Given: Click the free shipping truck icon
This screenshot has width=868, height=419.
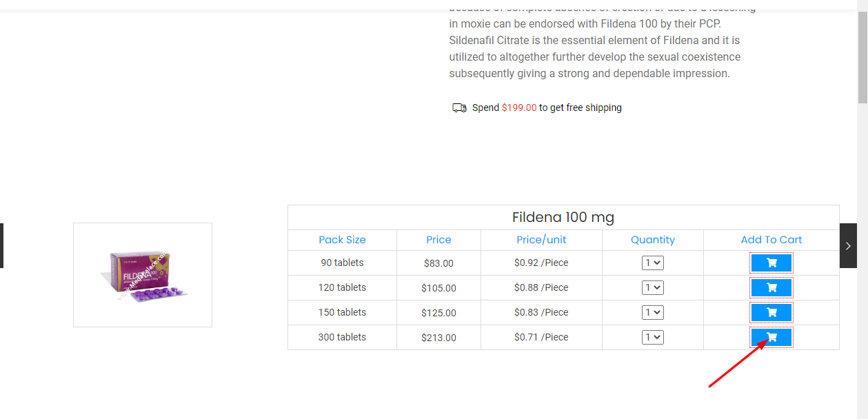Looking at the screenshot, I should (459, 108).
